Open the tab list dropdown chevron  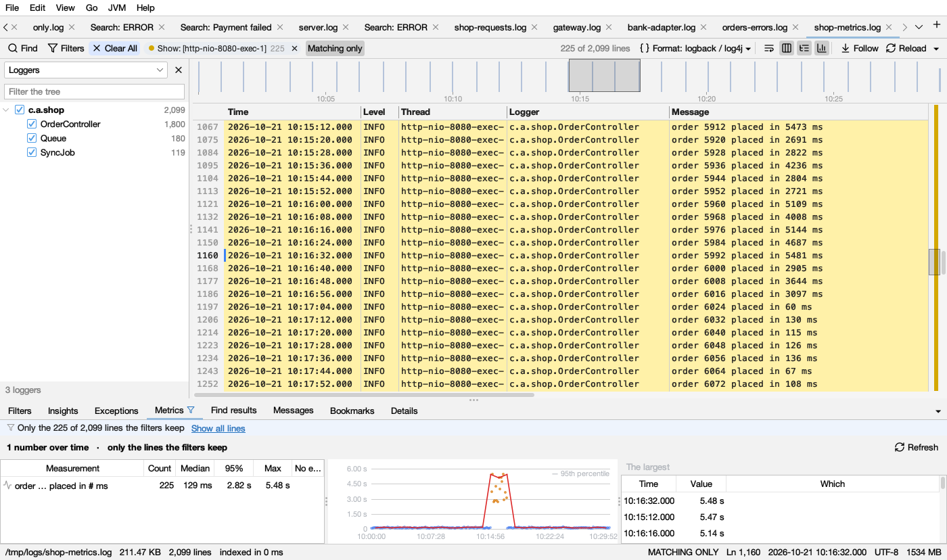[x=919, y=27]
